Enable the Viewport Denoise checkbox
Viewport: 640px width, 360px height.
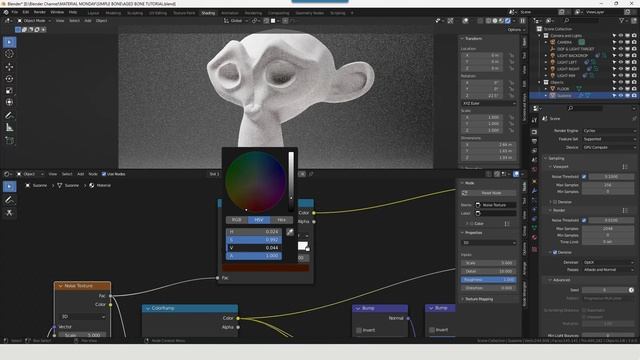(555, 202)
